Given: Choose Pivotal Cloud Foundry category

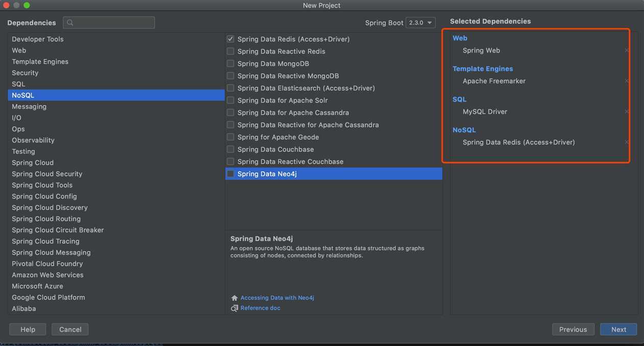Looking at the screenshot, I should pos(116,264).
